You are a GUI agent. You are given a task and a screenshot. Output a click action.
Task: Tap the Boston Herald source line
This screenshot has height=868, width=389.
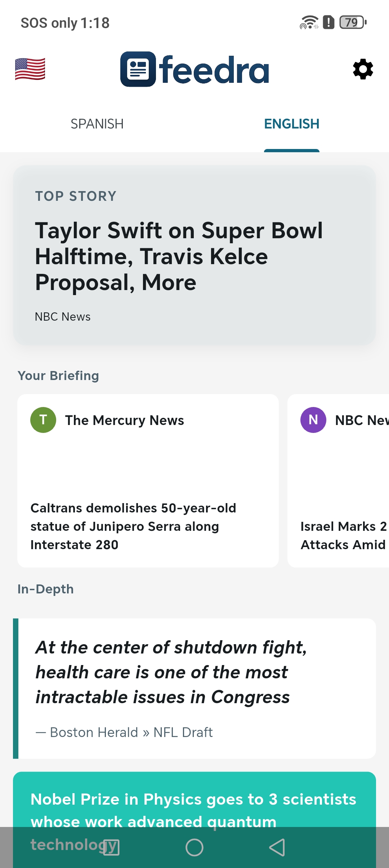click(124, 732)
